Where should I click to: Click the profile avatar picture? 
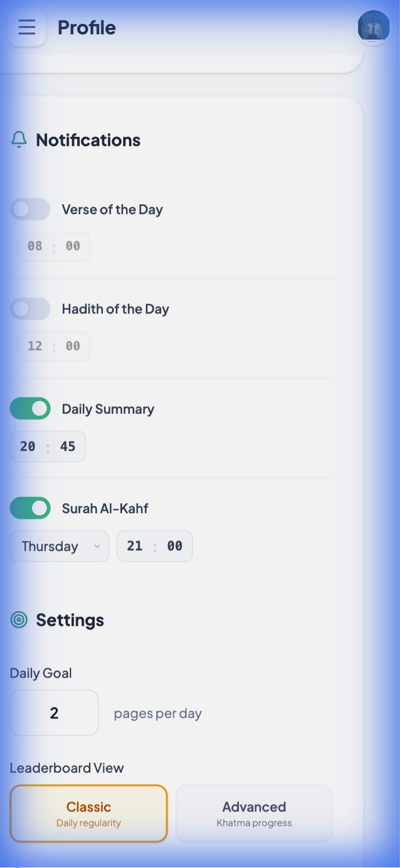(x=373, y=27)
